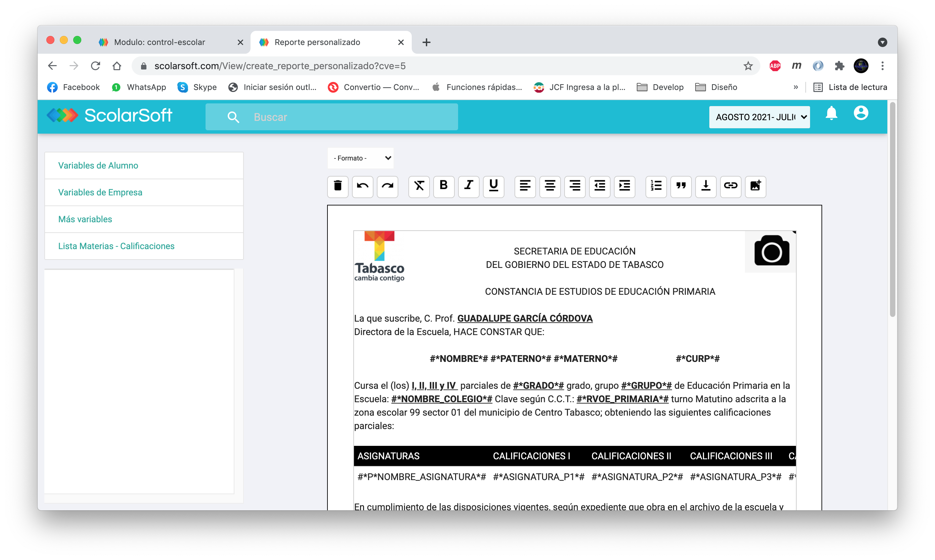Click the ScolarSoft logo
The height and width of the screenshot is (560, 935).
pyautogui.click(x=109, y=115)
